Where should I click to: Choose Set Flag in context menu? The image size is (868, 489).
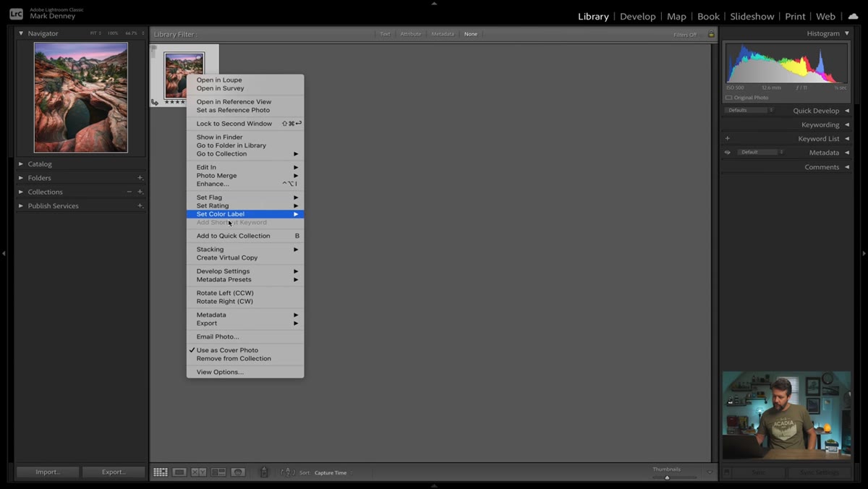245,197
